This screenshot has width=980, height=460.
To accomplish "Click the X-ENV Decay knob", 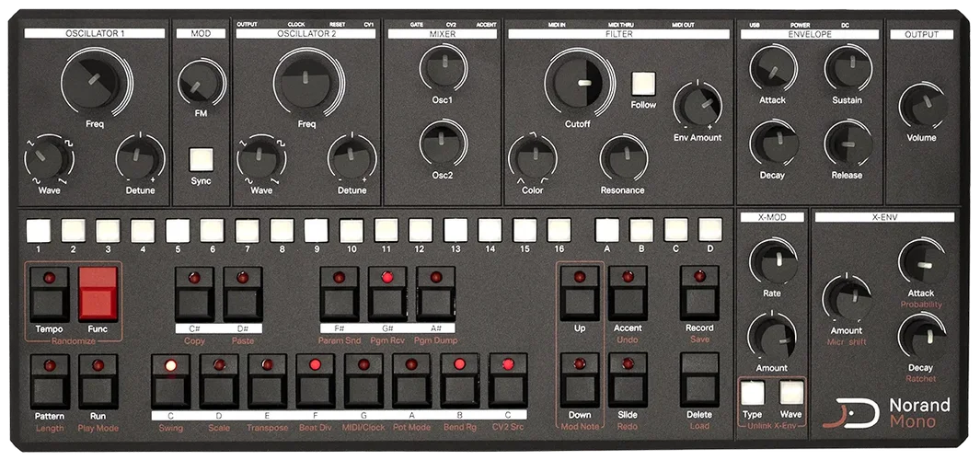I will [922, 336].
